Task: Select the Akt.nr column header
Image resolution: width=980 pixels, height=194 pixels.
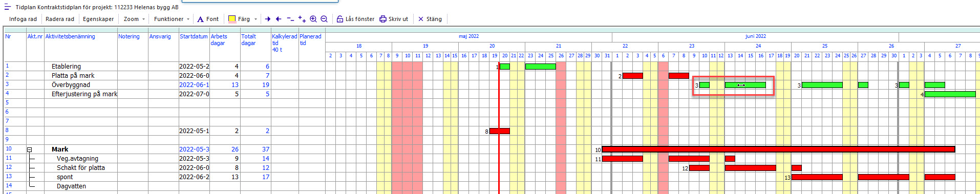Action: 35,36
